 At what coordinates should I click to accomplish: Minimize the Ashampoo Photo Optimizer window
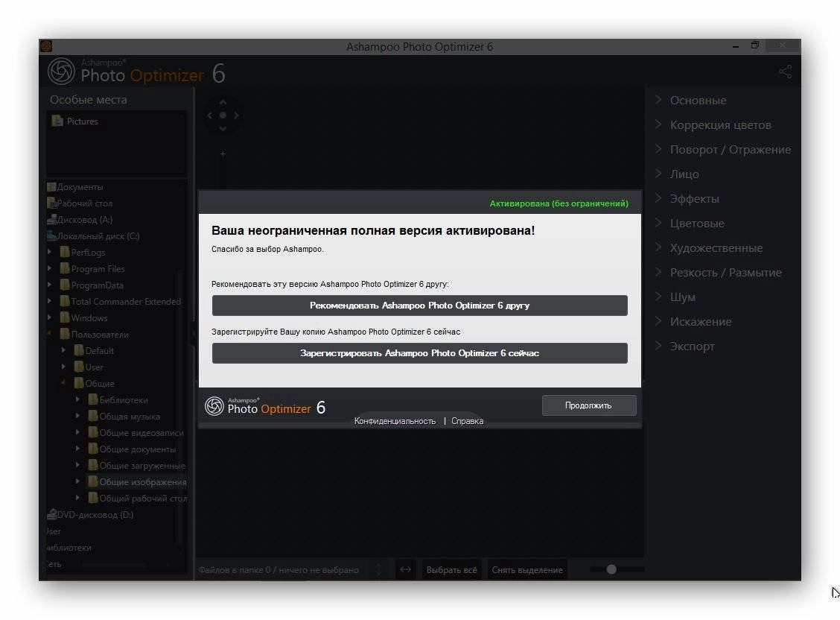click(736, 47)
